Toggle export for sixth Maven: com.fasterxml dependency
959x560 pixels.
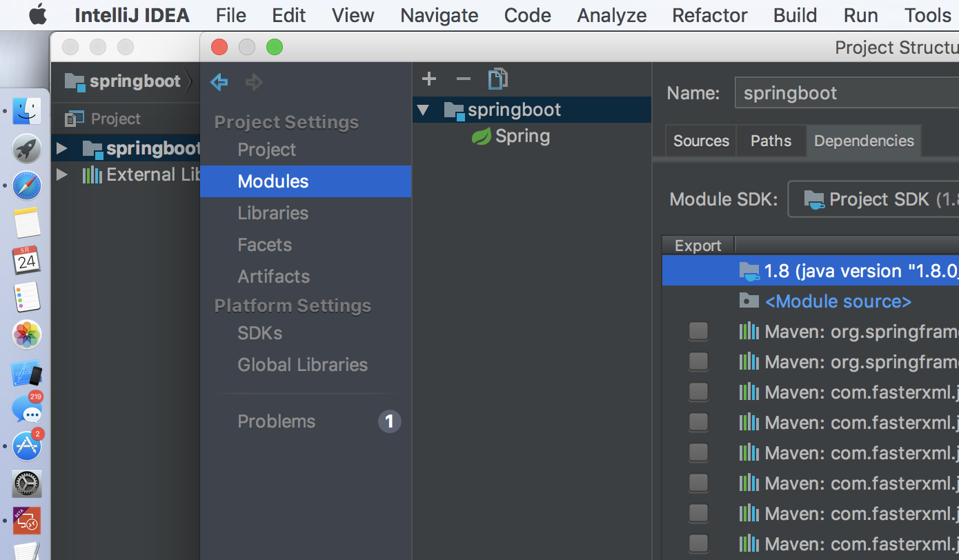coord(698,543)
